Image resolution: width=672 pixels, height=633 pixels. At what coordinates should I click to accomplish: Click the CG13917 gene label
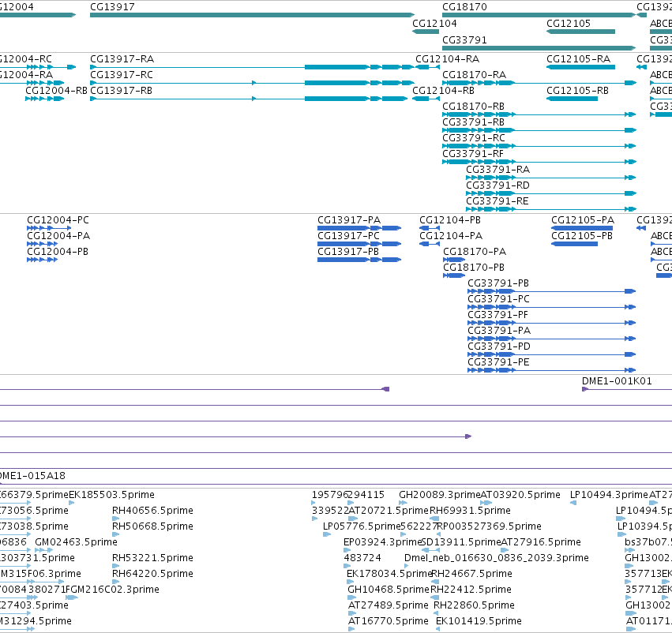tap(112, 7)
